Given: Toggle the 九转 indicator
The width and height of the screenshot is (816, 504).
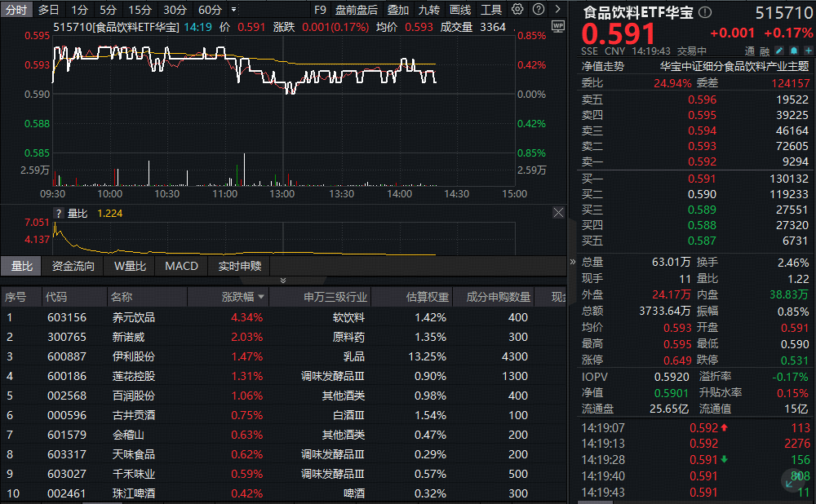Looking at the screenshot, I should [x=429, y=10].
